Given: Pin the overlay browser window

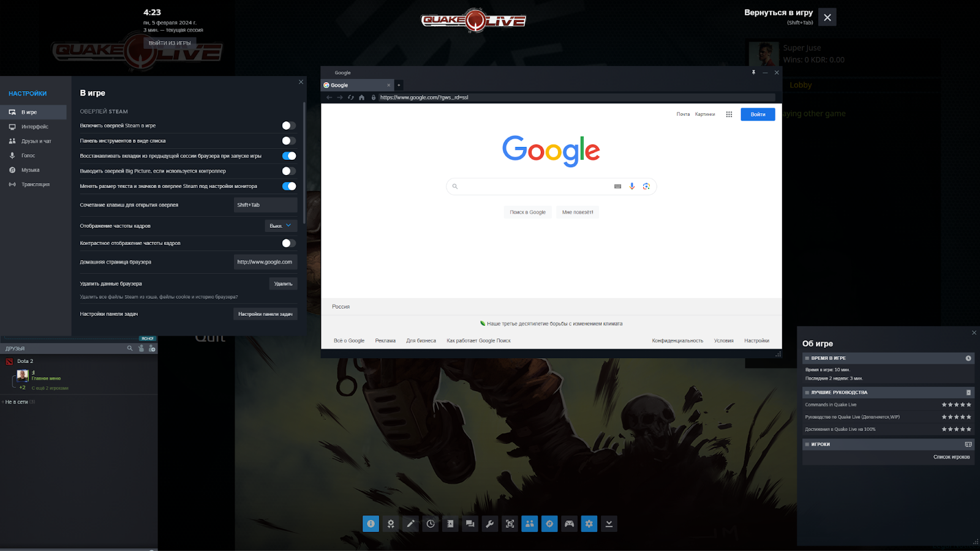Looking at the screenshot, I should 753,72.
